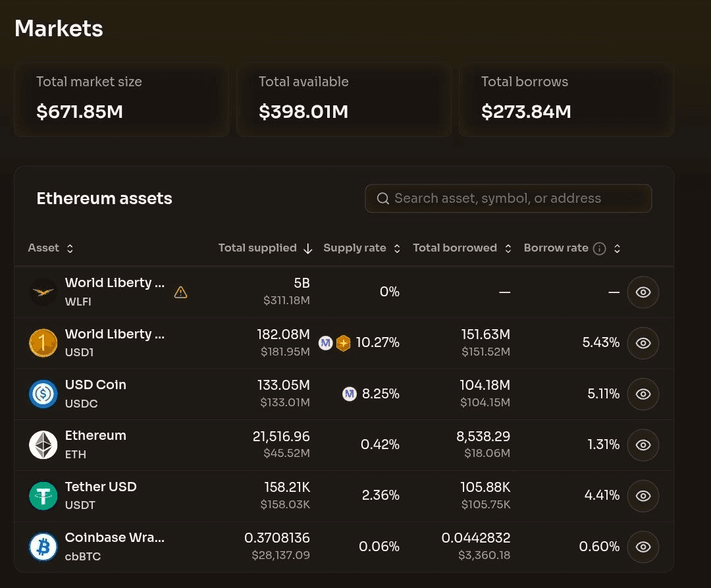Click the USDC blue token icon
Image resolution: width=711 pixels, height=588 pixels.
pos(43,394)
